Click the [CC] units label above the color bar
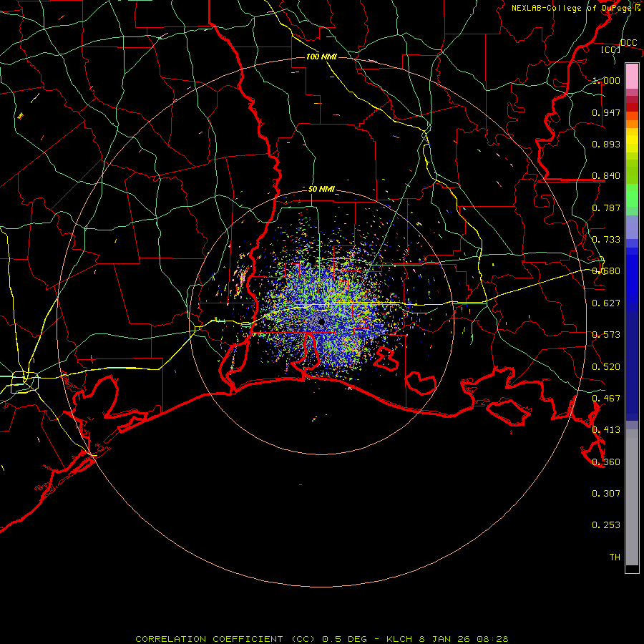The image size is (644, 644). pos(610,49)
